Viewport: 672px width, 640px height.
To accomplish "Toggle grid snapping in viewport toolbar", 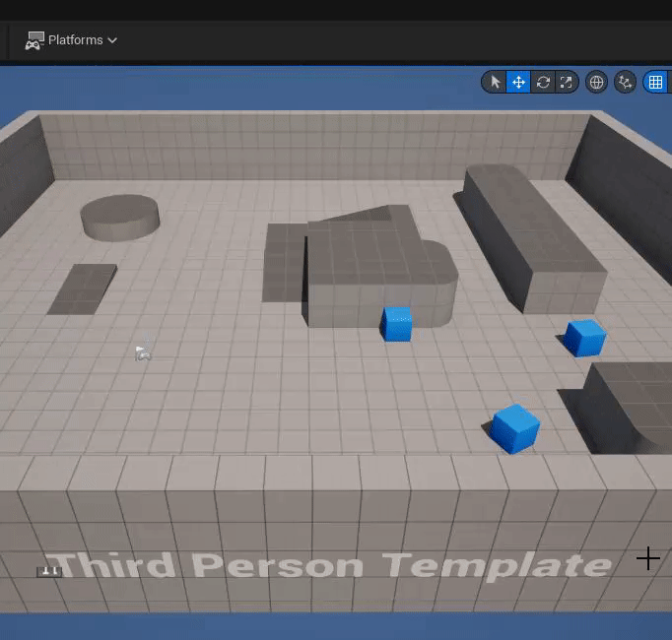I will (x=655, y=82).
